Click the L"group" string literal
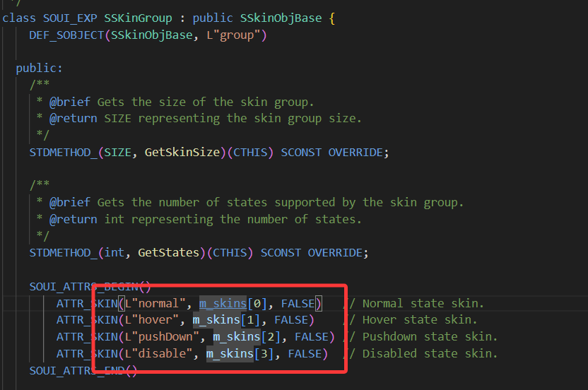Screen dimensions: 588x390 click(235, 35)
